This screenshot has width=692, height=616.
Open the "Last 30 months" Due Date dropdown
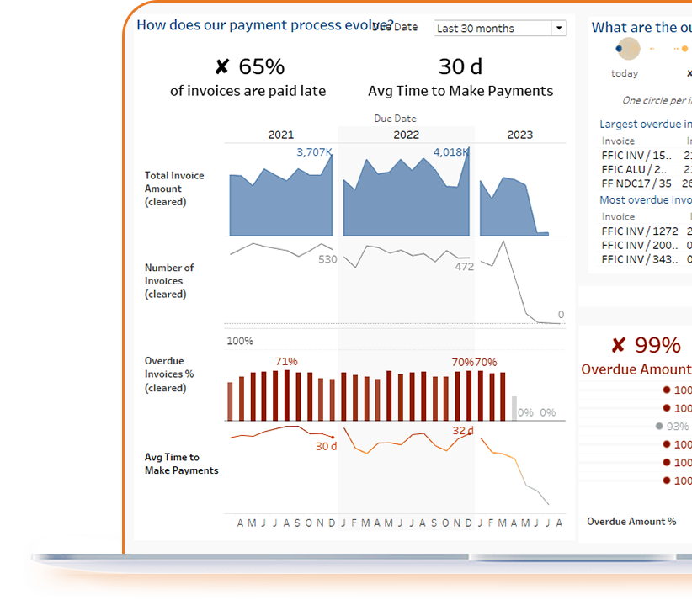tap(499, 28)
